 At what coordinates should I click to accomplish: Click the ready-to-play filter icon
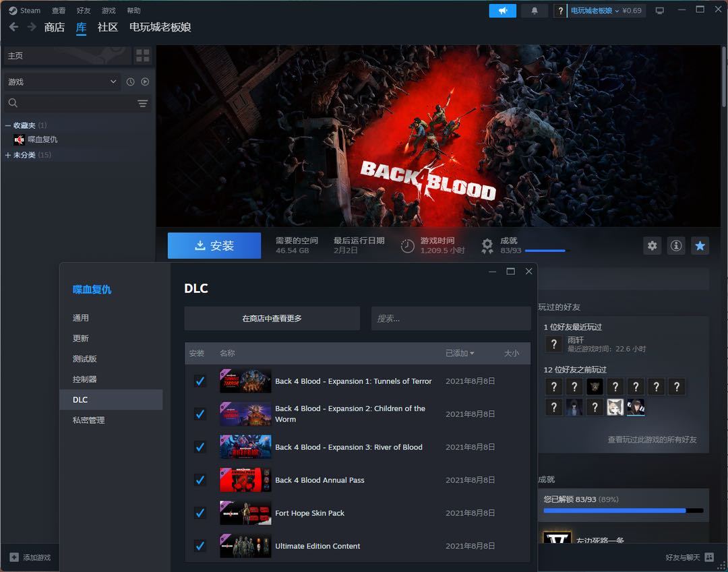[146, 82]
